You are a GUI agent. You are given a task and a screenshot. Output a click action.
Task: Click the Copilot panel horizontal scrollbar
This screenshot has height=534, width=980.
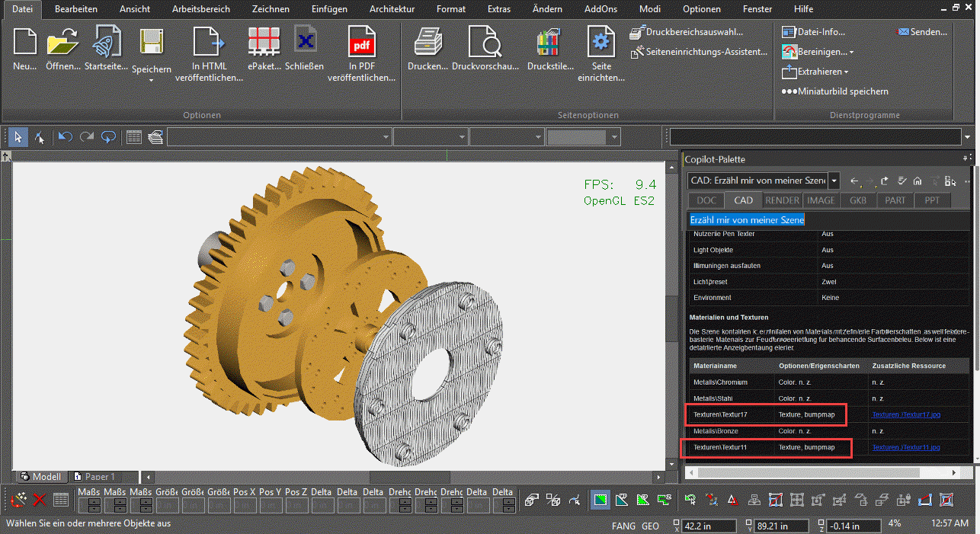[x=822, y=472]
